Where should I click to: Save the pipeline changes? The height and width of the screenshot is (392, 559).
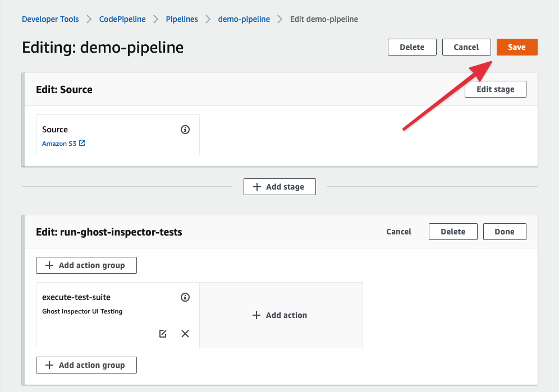tap(516, 47)
